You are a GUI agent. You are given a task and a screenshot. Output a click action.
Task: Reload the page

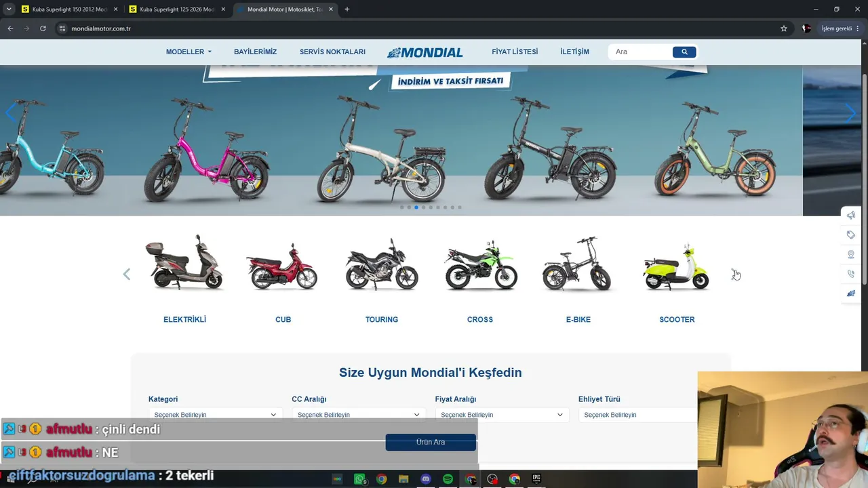[43, 28]
